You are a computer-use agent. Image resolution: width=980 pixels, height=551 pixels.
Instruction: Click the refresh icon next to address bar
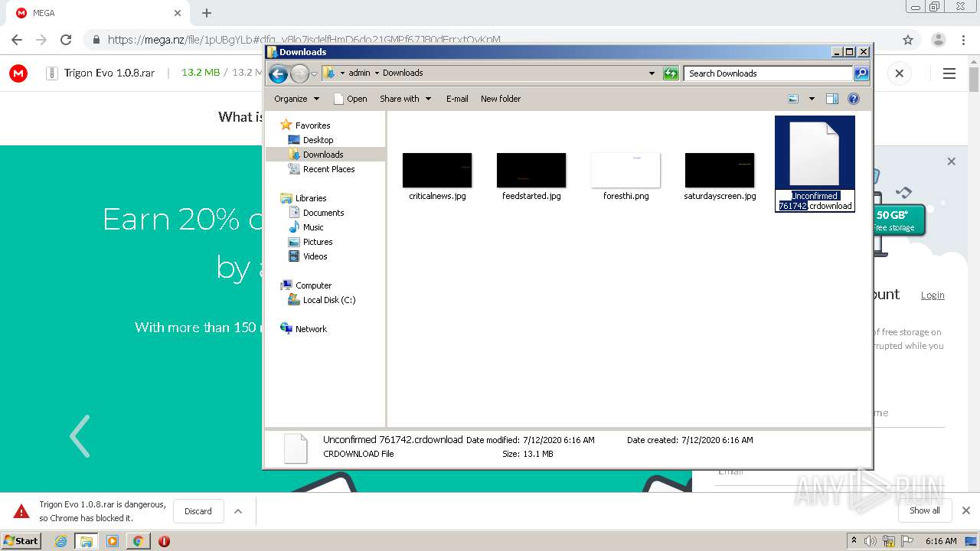click(671, 73)
